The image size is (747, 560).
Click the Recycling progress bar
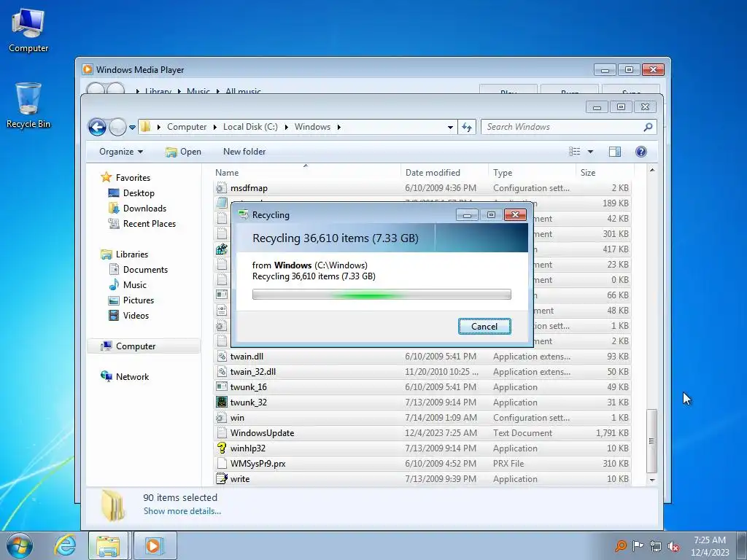click(x=382, y=295)
